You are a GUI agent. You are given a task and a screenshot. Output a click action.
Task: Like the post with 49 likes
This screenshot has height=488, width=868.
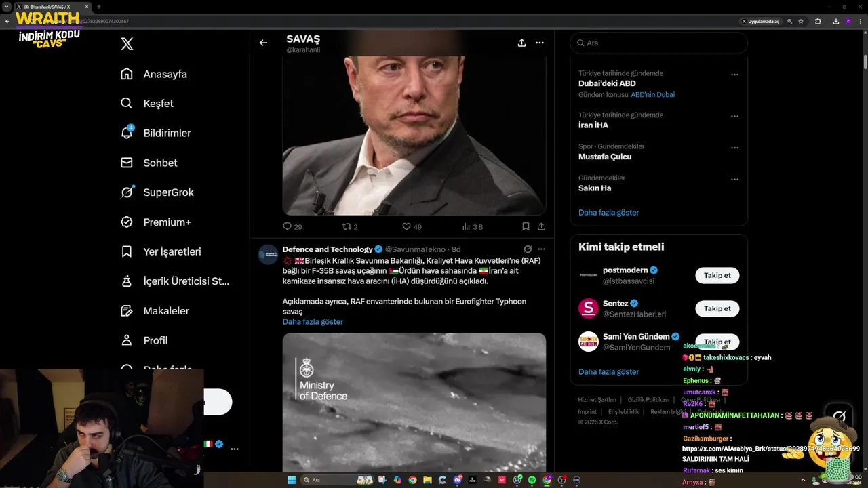click(407, 226)
